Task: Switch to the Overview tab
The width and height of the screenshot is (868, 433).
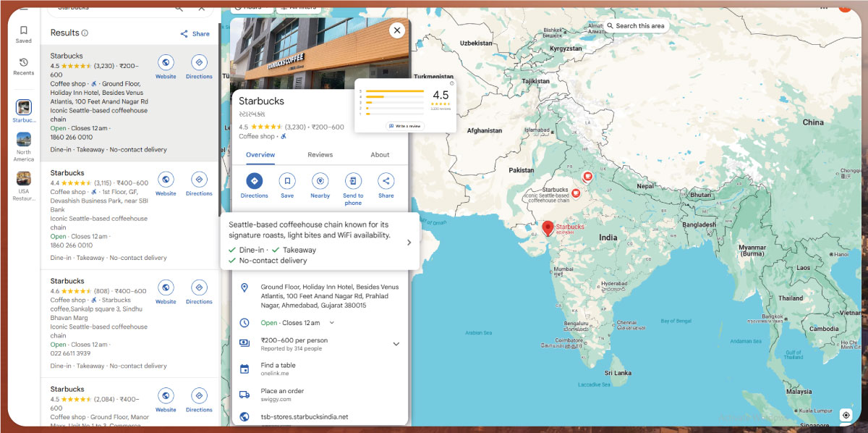Action: (x=260, y=155)
